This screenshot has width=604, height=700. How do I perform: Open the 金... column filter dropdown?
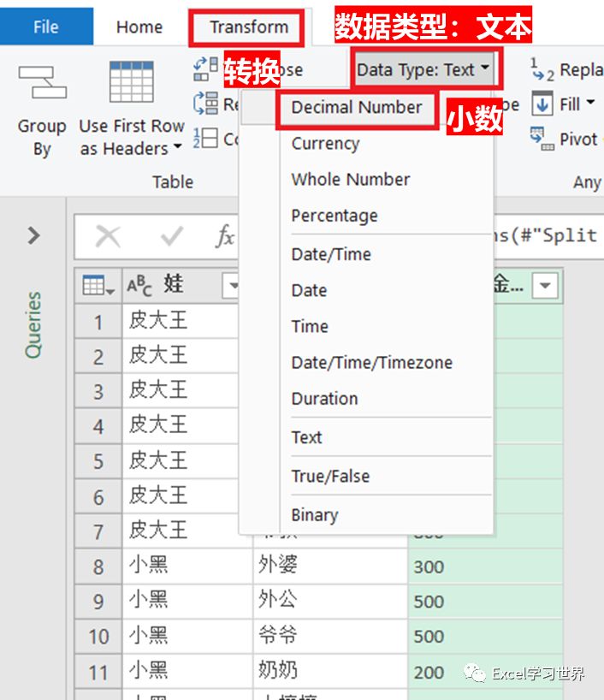(x=545, y=286)
